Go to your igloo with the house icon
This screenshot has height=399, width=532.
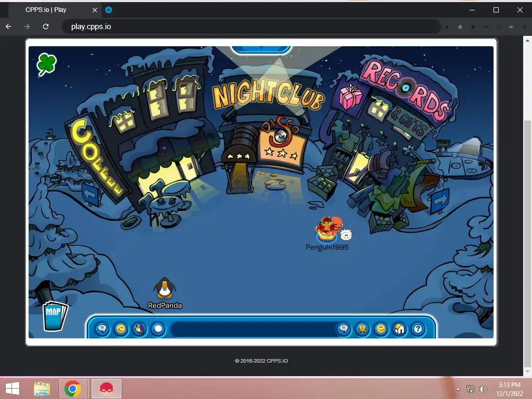point(400,329)
